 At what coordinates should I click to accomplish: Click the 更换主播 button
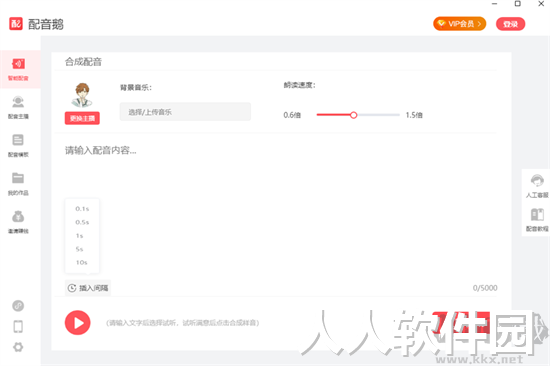[x=82, y=118]
